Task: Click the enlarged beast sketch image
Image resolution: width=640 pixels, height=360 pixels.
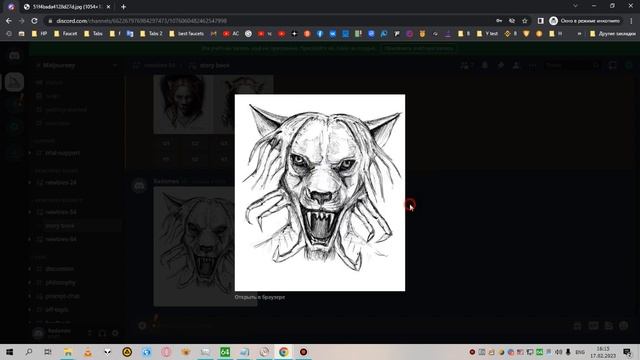Action: coord(320,193)
